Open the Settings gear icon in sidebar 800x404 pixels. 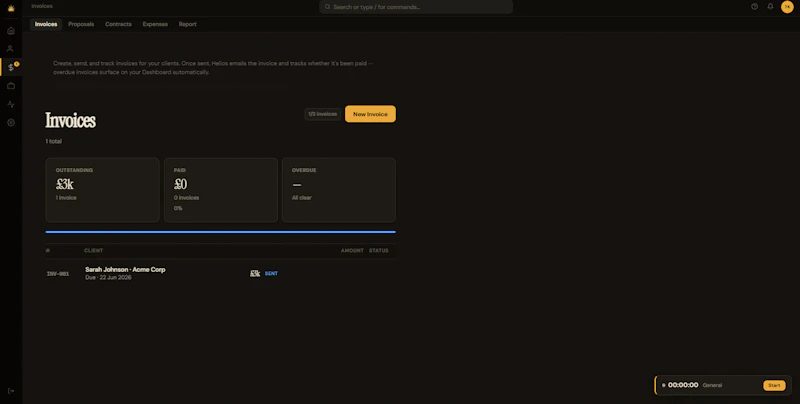click(11, 122)
